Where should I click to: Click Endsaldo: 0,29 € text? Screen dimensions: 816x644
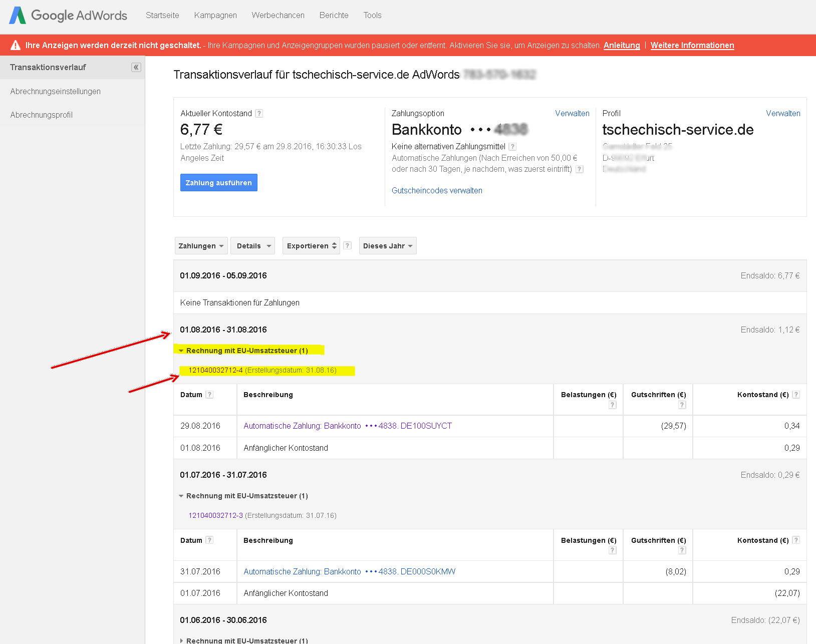point(770,475)
